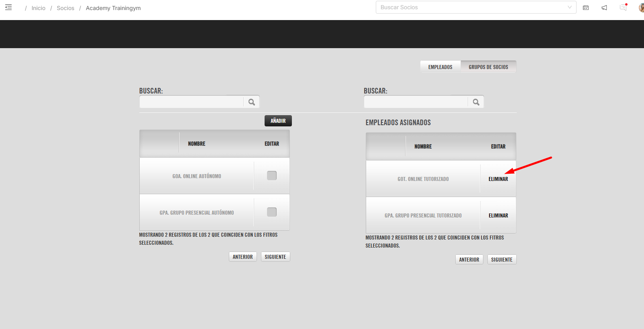This screenshot has height=329, width=644.
Task: Go to Siguiente page in left table
Action: coord(275,257)
